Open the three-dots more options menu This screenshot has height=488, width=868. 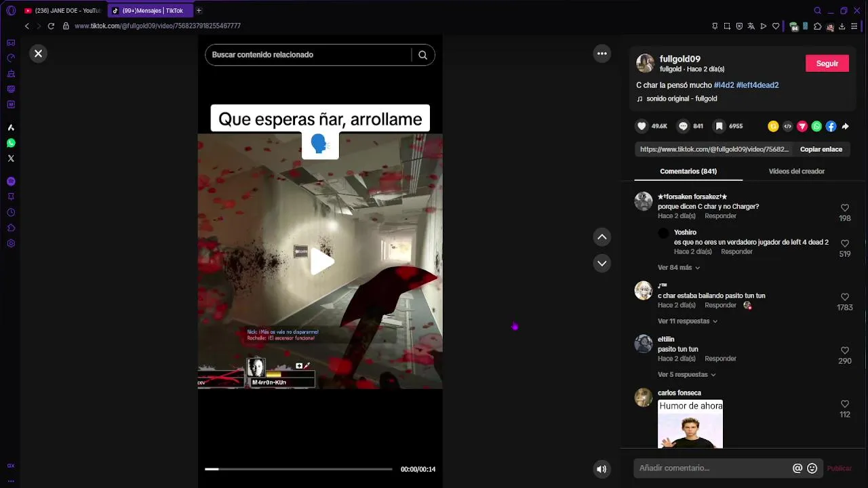point(601,54)
